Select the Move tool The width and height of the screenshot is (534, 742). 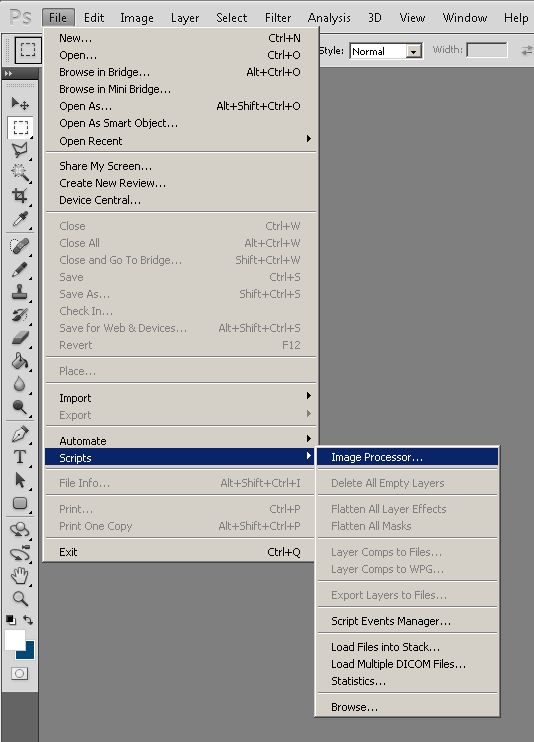coord(20,103)
